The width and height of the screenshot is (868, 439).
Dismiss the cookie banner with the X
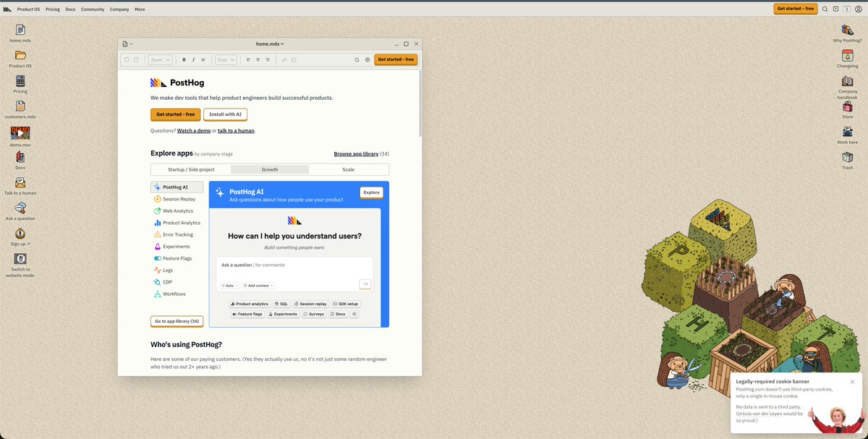tap(852, 382)
